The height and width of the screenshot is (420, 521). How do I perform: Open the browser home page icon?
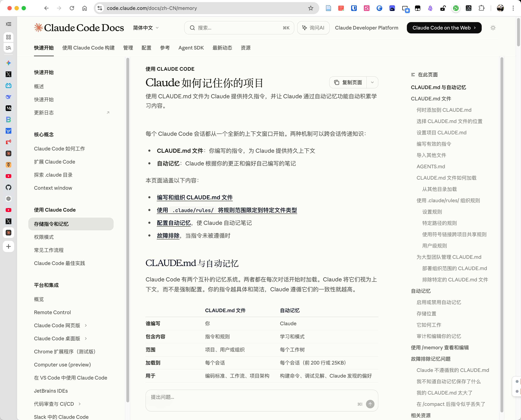point(85,8)
